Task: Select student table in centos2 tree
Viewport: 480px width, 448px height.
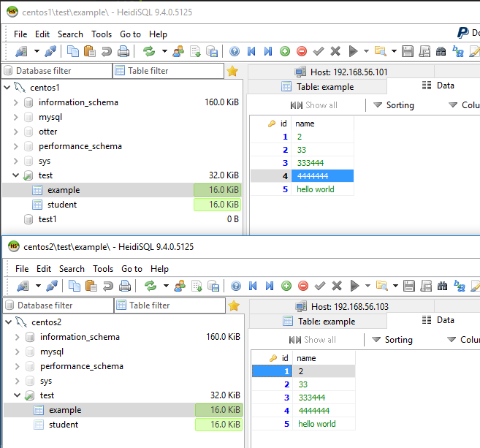Action: (64, 425)
